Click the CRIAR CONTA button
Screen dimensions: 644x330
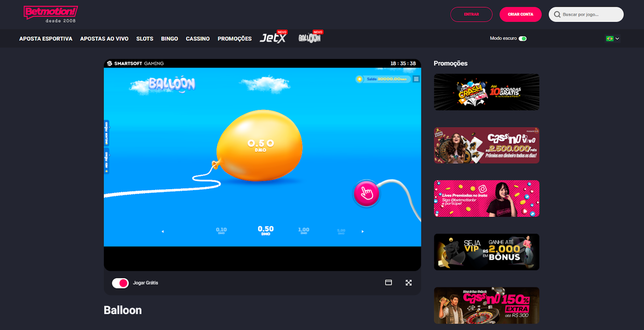click(521, 14)
